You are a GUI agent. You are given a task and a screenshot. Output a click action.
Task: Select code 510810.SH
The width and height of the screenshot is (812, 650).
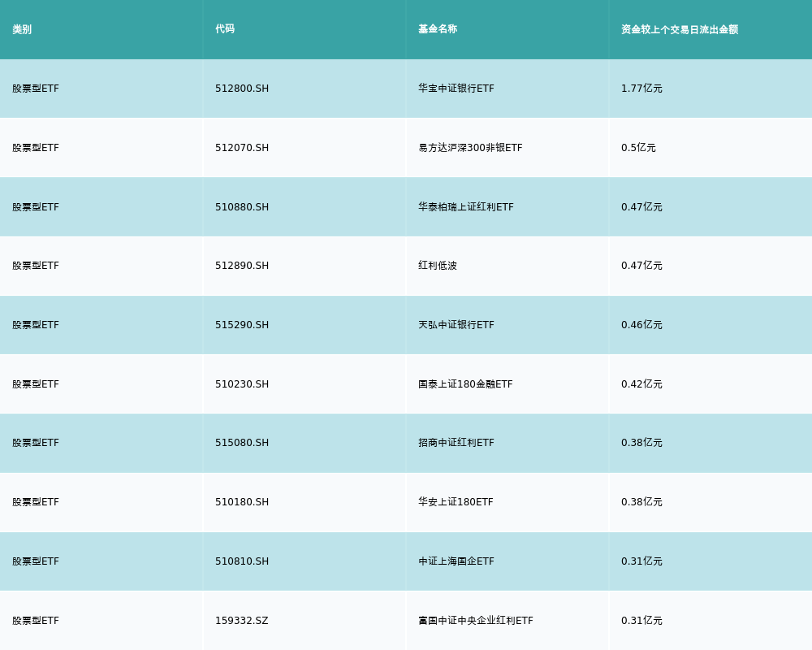point(242,561)
